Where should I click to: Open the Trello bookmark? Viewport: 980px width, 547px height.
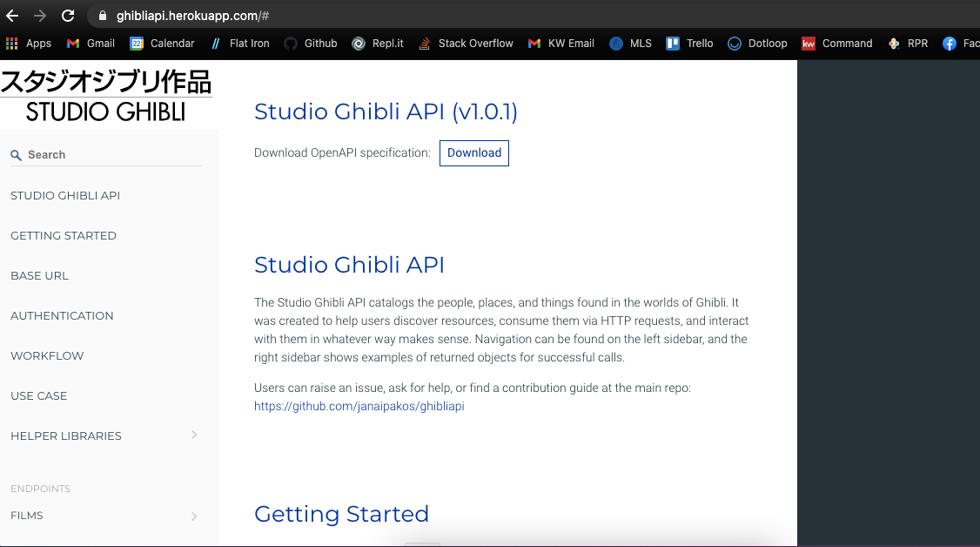point(689,44)
